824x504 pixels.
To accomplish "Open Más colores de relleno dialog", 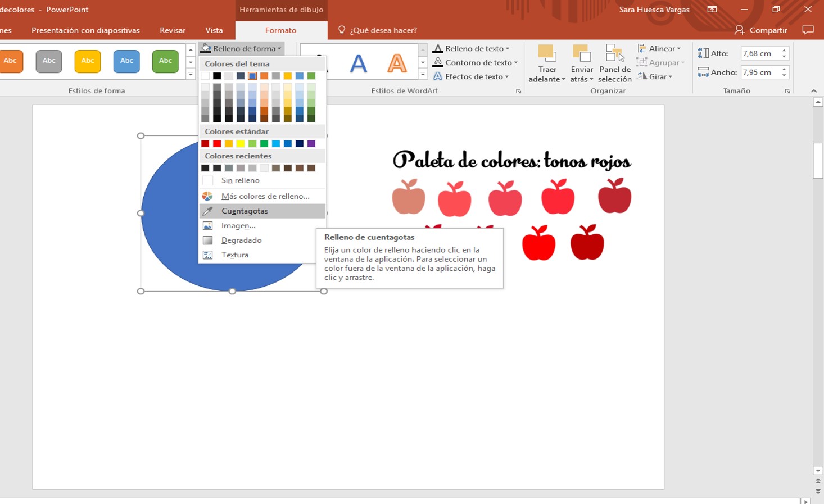I will [265, 196].
